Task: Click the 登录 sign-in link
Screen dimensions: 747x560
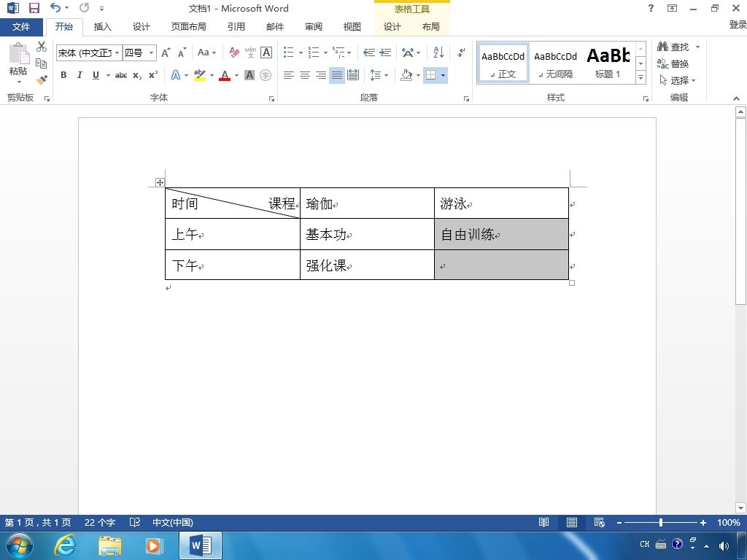Action: click(738, 24)
